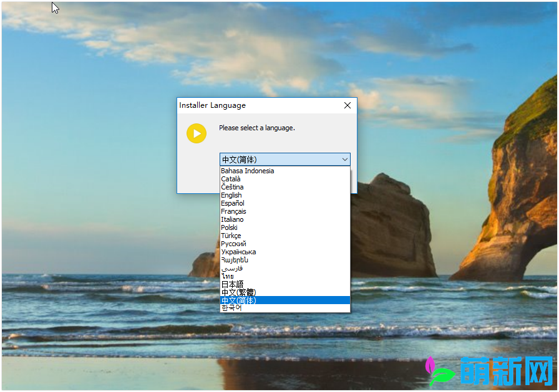This screenshot has width=559, height=392.
Task: Select Русский in the dropdown list
Action: [285, 244]
